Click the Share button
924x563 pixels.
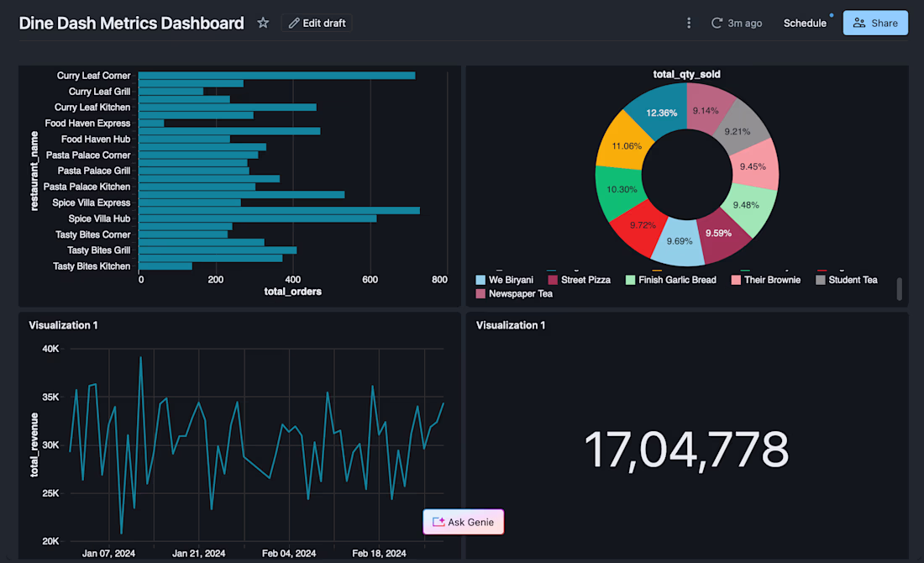click(875, 23)
